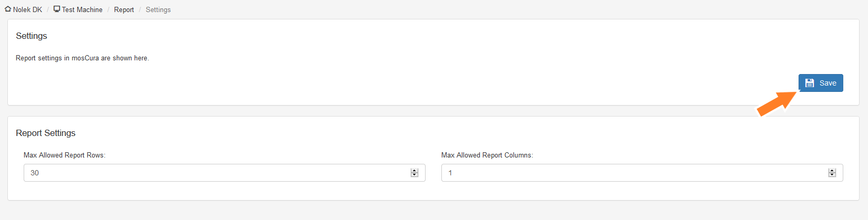Open the Report breadcrumb link
This screenshot has height=220, width=868.
tap(124, 9)
